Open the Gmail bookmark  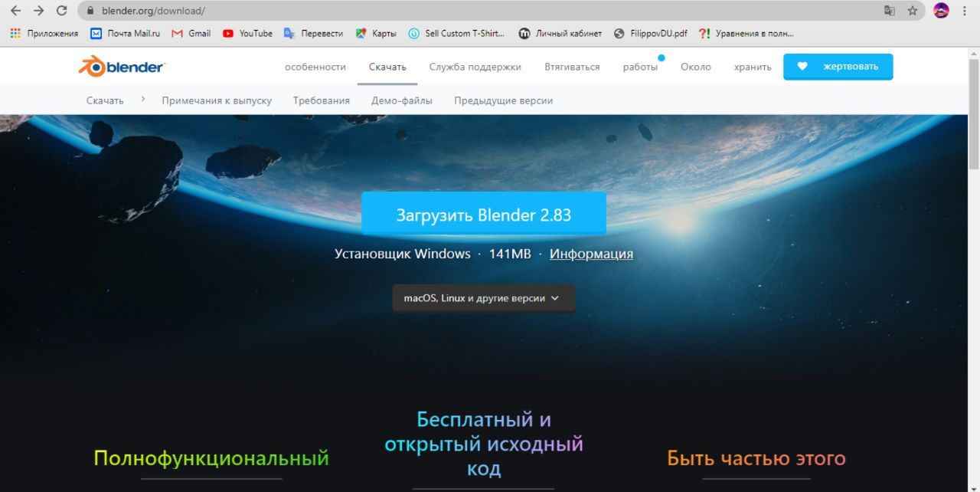point(191,33)
